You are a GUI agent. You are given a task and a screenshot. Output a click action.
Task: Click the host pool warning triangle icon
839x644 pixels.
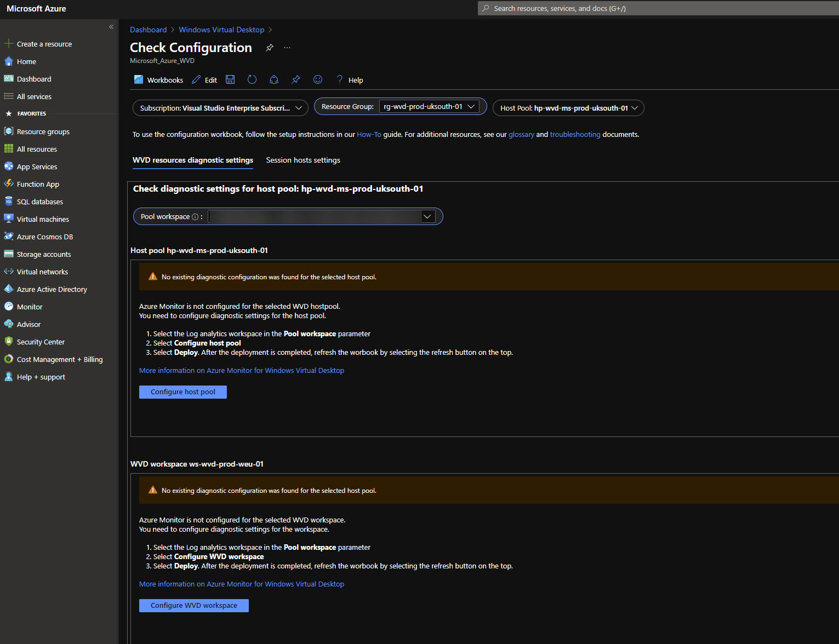pos(153,277)
